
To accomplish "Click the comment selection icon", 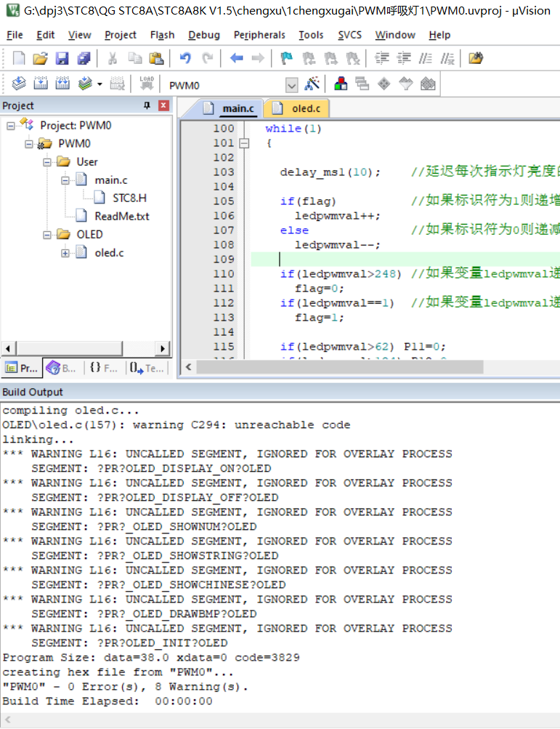I will [x=425, y=58].
